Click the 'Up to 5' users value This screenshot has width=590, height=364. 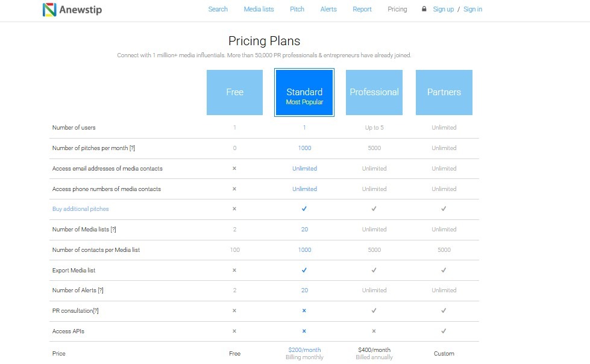374,128
